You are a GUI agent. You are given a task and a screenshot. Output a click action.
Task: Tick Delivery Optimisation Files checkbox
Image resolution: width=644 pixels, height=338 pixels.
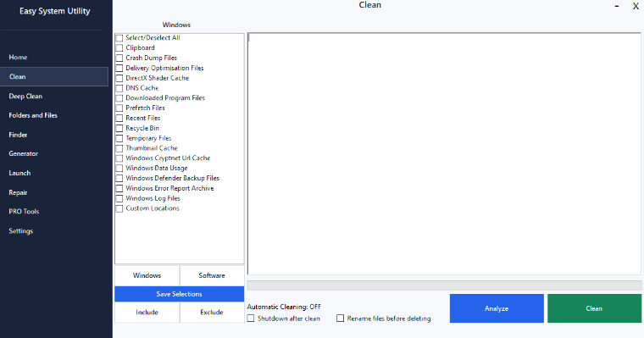(x=119, y=68)
